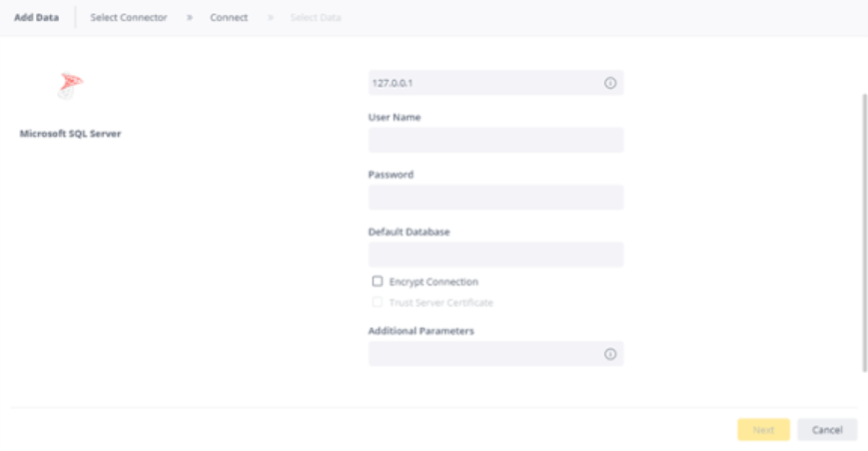The image size is (868, 451).
Task: Focus the server address field showing 127.0.0.1
Action: point(496,83)
